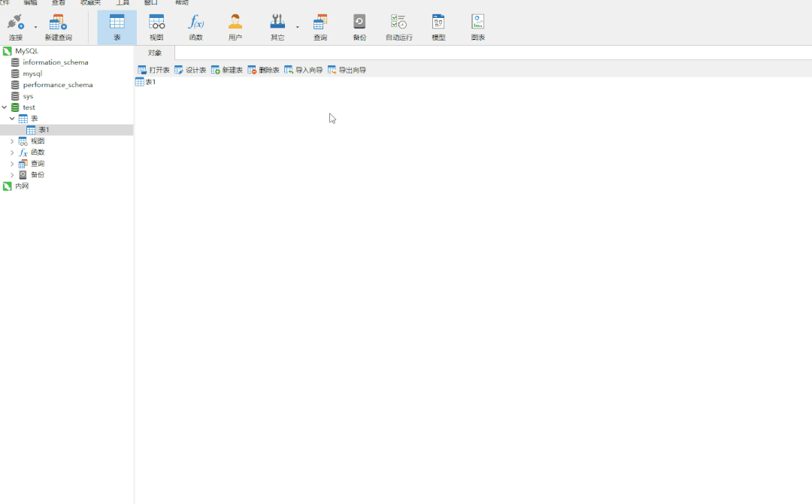Click 新建表 (New Table) button
812x504 pixels.
(x=227, y=70)
